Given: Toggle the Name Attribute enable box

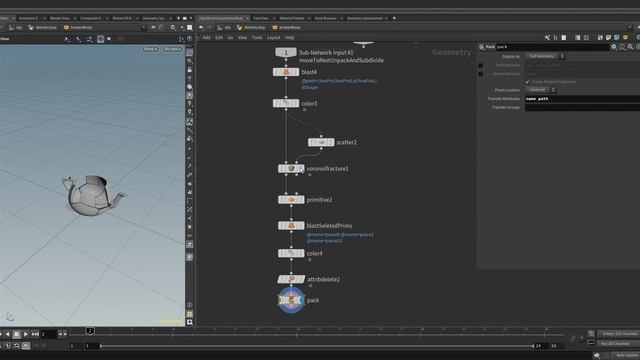Looking at the screenshot, I should click(481, 74).
